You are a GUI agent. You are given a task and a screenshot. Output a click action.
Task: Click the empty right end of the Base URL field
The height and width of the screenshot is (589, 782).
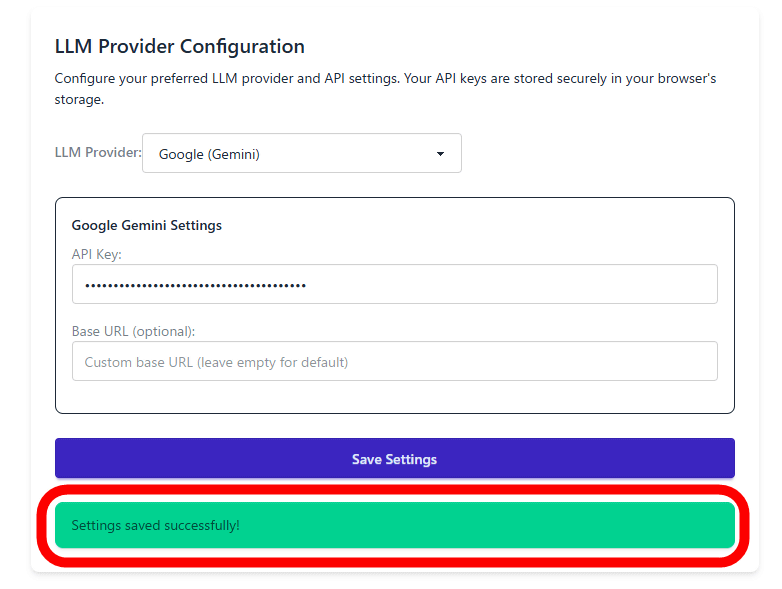click(680, 361)
